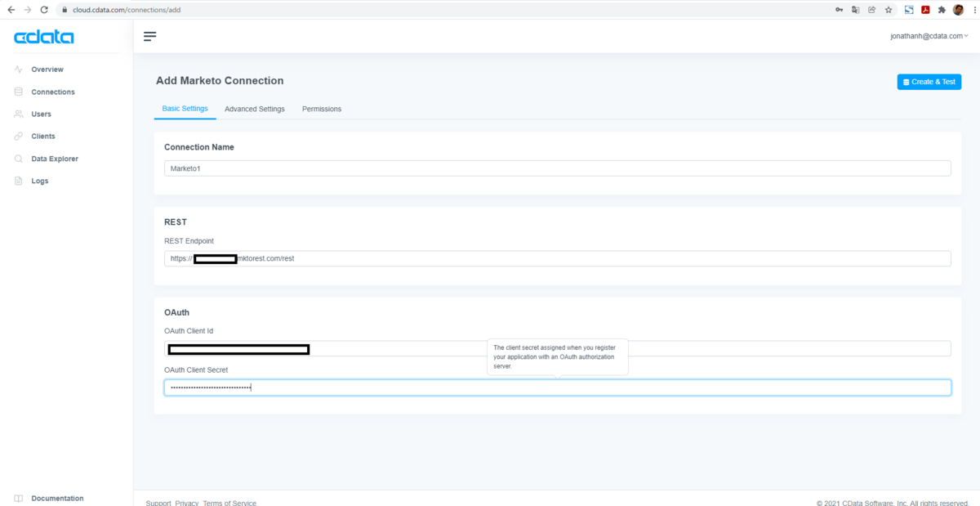Go back with browser back arrow
Screen dimensions: 980x506
coord(10,10)
